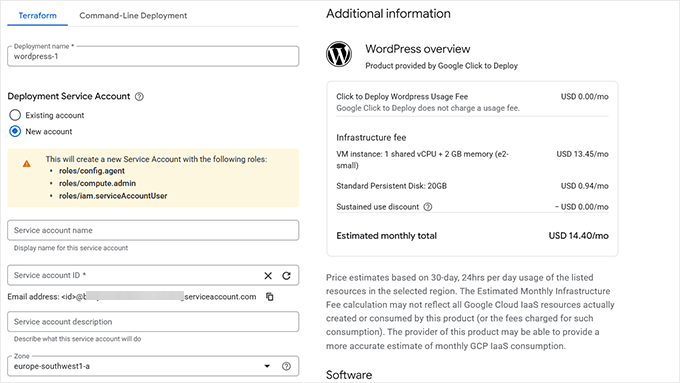
Task: Click Estimated monthly total USD 14.40/mo
Action: click(472, 236)
